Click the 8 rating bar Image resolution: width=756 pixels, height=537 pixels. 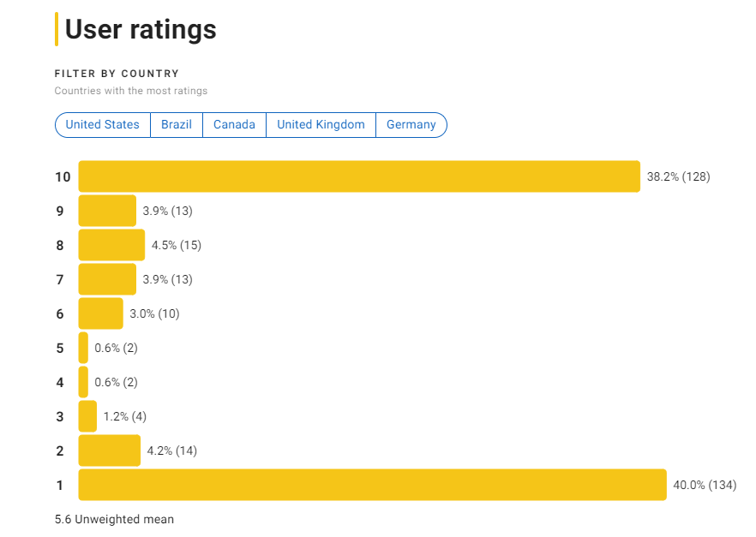[x=111, y=245]
